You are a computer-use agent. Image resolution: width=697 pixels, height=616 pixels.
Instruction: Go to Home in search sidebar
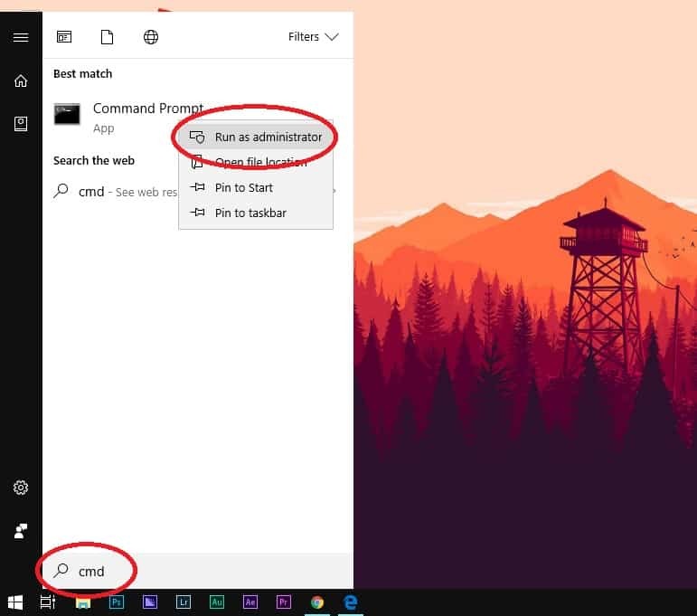(x=21, y=81)
